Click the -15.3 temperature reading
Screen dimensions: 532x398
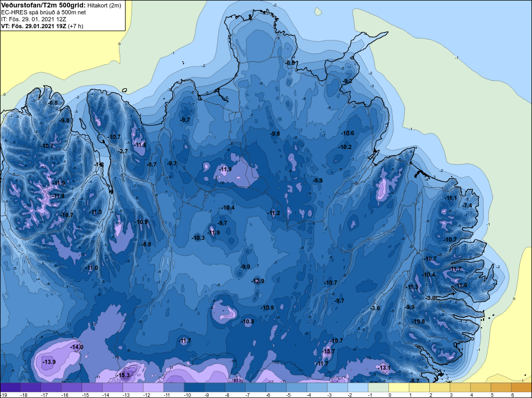[x=123, y=375]
